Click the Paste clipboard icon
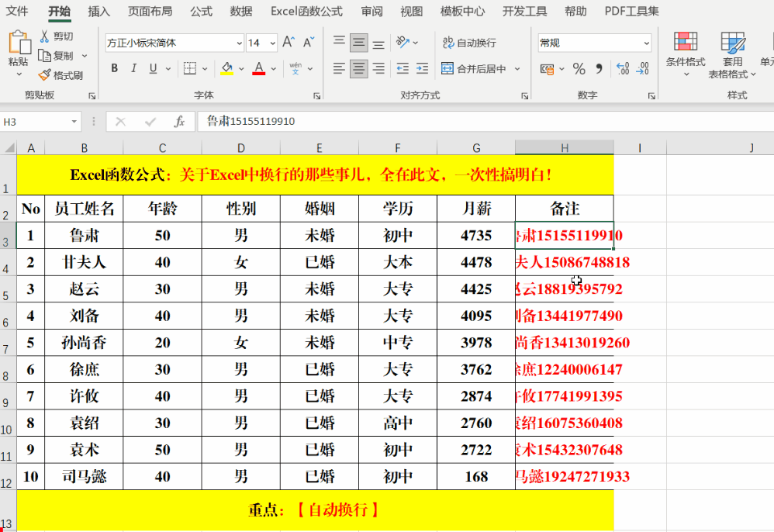This screenshot has height=532, width=774. coord(19,42)
